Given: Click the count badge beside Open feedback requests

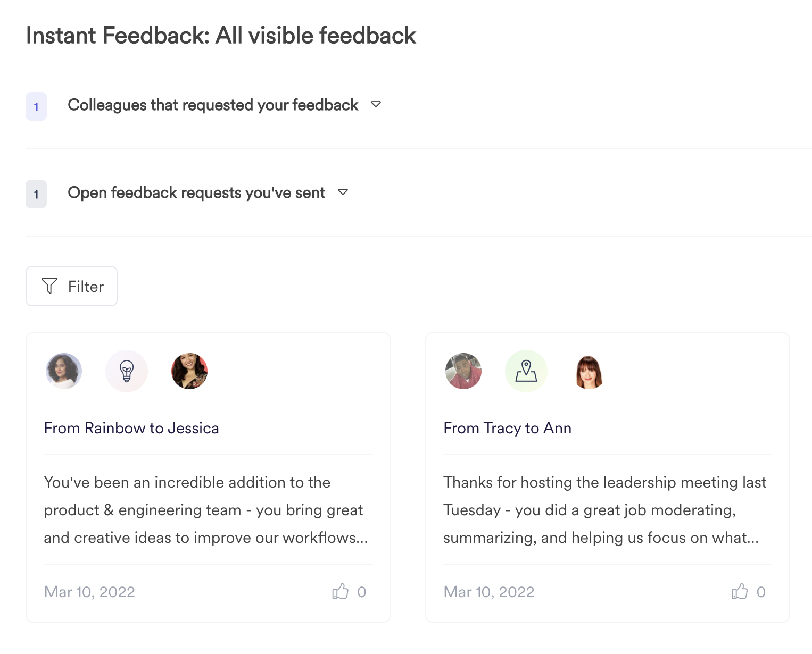Looking at the screenshot, I should pyautogui.click(x=36, y=194).
